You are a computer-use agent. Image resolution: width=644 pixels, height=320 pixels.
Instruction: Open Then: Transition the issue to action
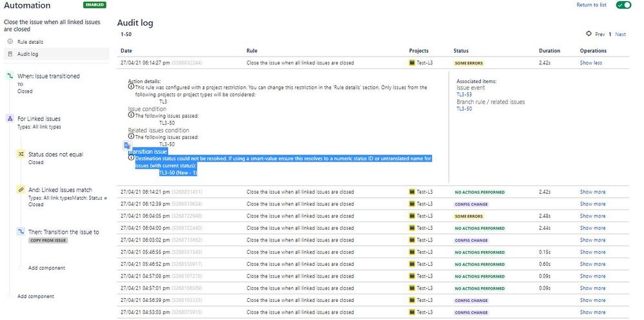pyautogui.click(x=64, y=232)
